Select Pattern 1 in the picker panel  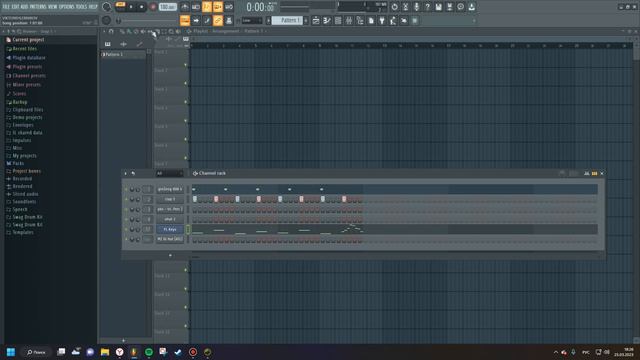[123, 54]
